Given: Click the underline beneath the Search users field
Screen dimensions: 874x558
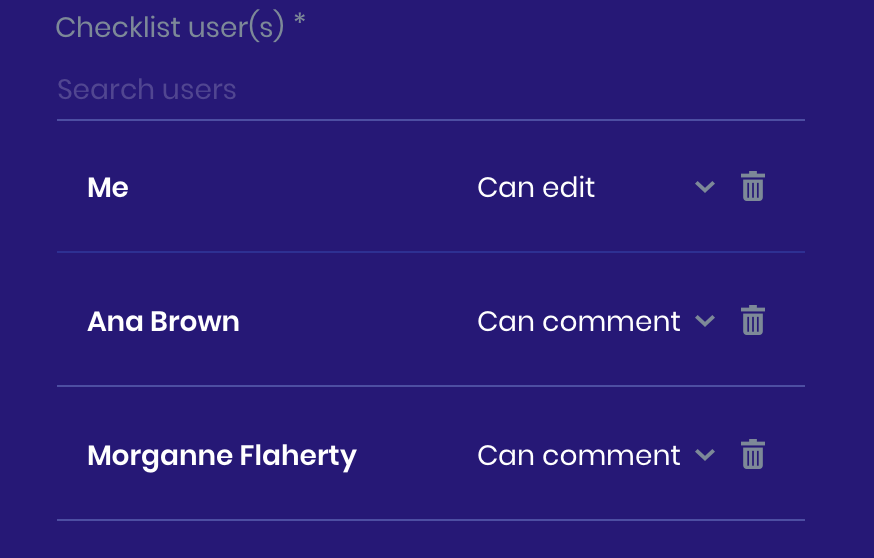Looking at the screenshot, I should [430, 120].
